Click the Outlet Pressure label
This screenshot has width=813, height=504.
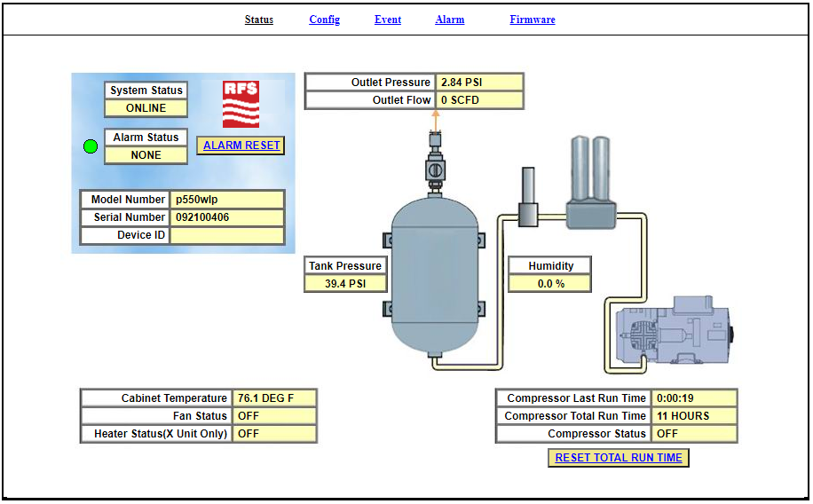point(370,83)
